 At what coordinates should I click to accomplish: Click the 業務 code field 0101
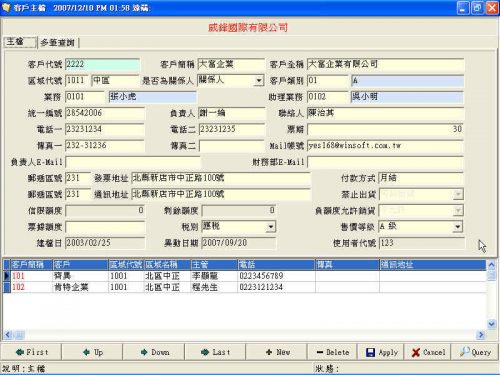point(85,97)
